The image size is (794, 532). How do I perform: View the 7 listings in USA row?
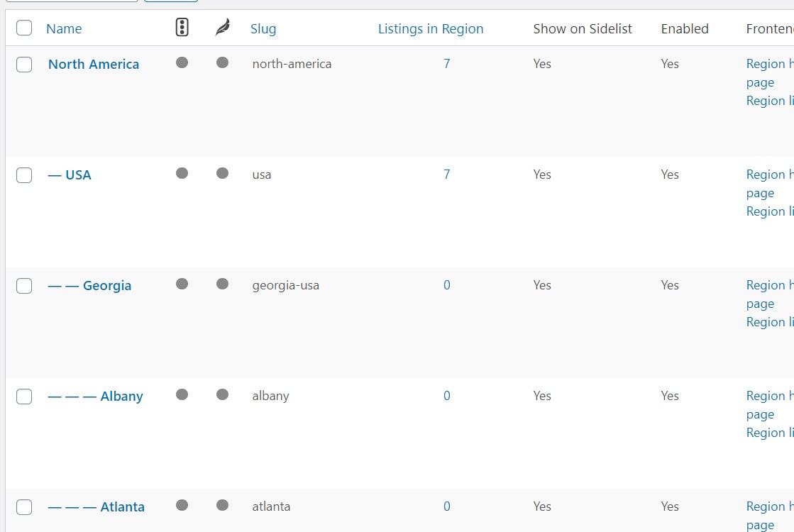tap(446, 174)
